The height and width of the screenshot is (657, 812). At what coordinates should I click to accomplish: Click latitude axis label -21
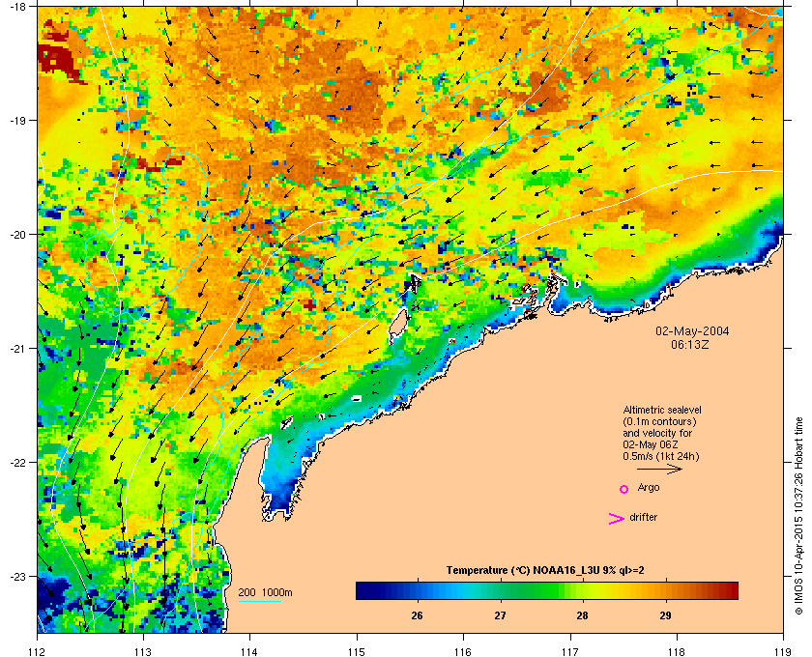tap(17, 349)
